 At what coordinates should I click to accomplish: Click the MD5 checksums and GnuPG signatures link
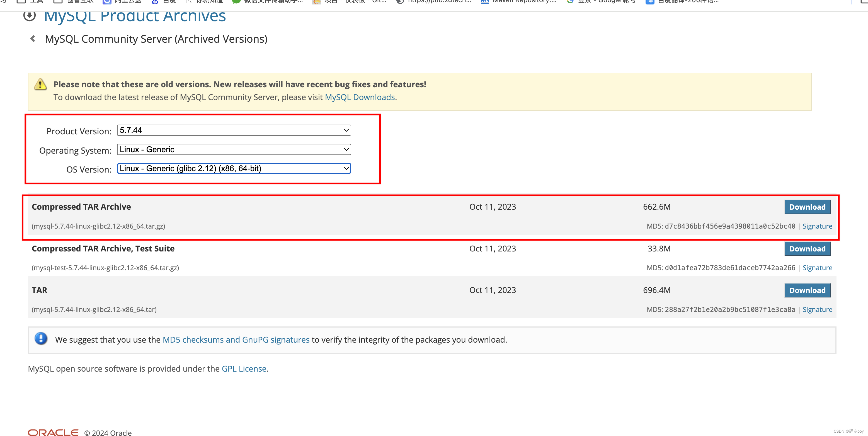click(236, 340)
